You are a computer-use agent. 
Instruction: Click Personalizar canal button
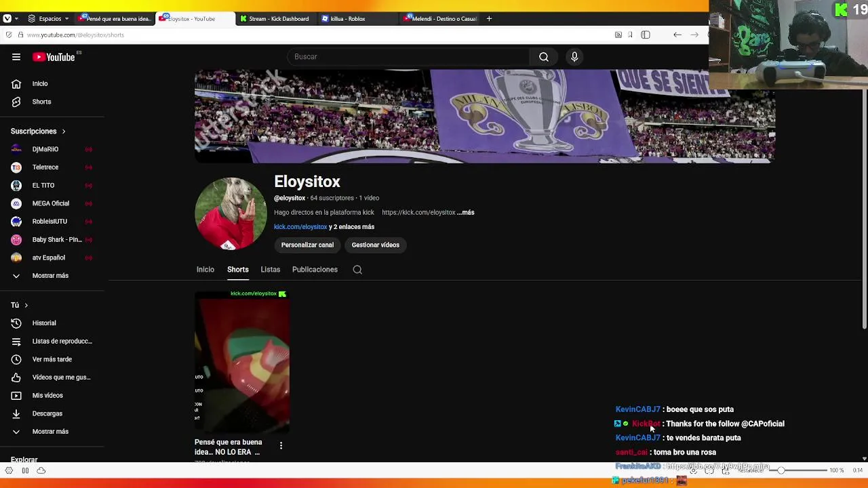point(307,245)
